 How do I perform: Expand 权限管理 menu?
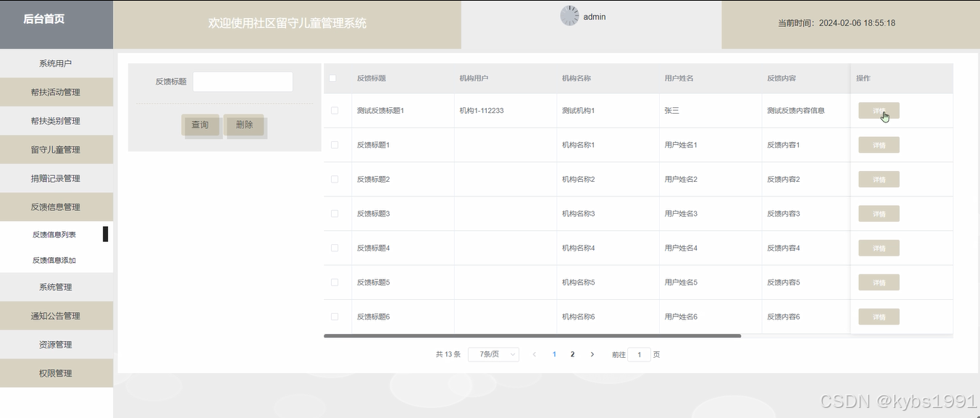click(x=56, y=373)
